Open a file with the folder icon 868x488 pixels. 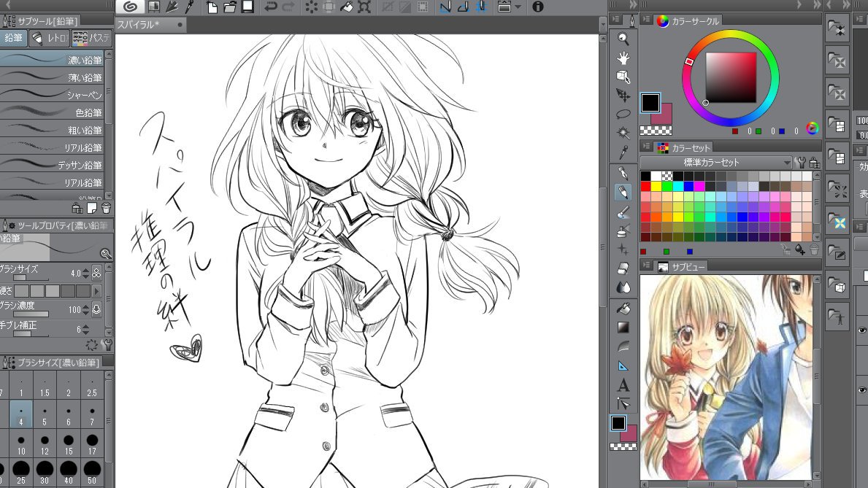(230, 7)
